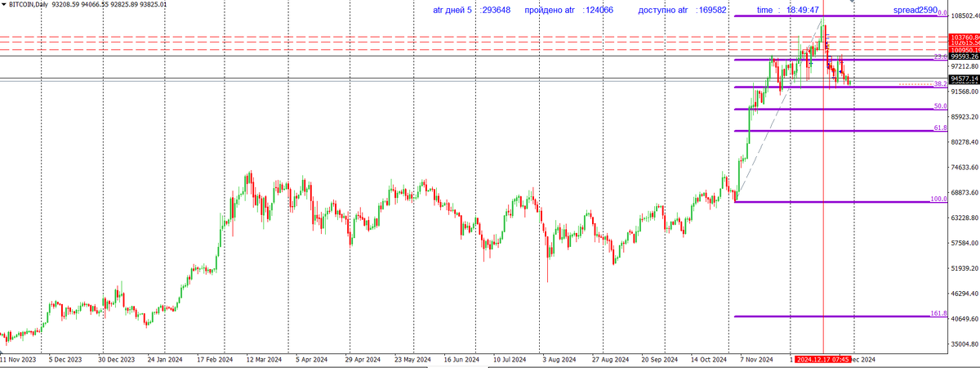
Task: Select the Fibonacci 50.0 level line
Action: tap(840, 109)
